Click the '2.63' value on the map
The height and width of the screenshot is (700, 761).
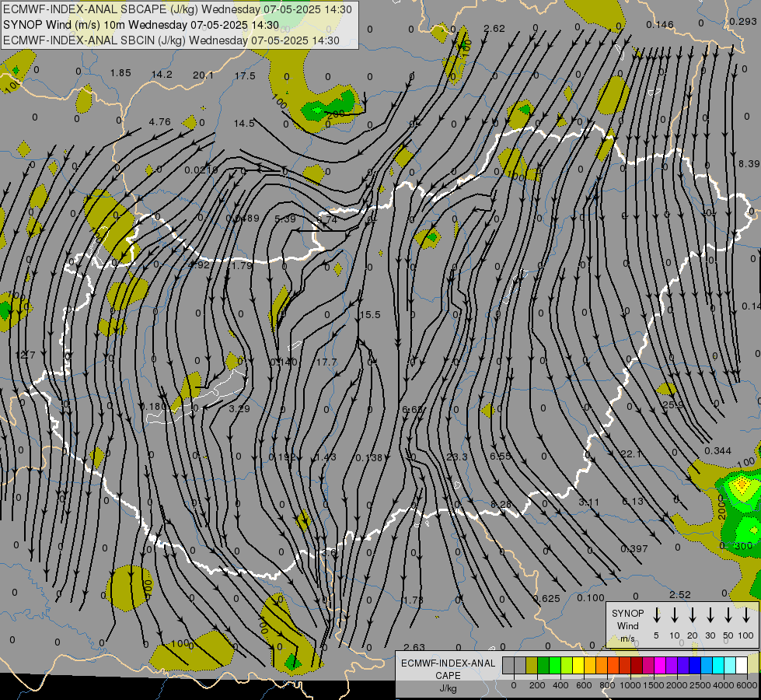[414, 647]
